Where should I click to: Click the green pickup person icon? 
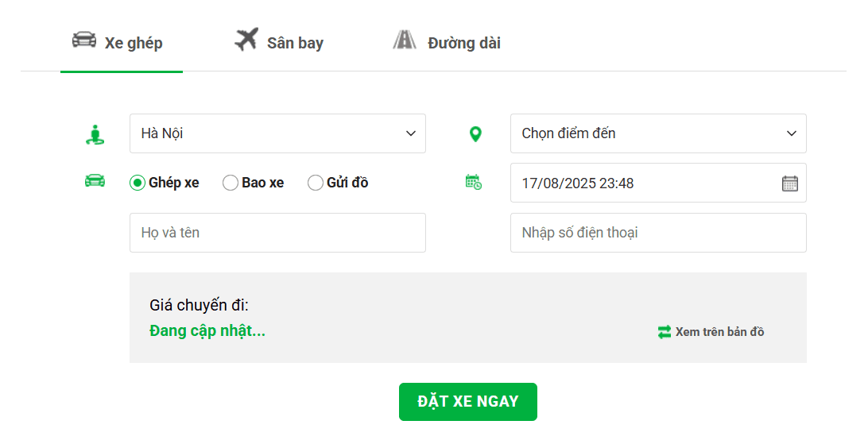[x=95, y=134]
